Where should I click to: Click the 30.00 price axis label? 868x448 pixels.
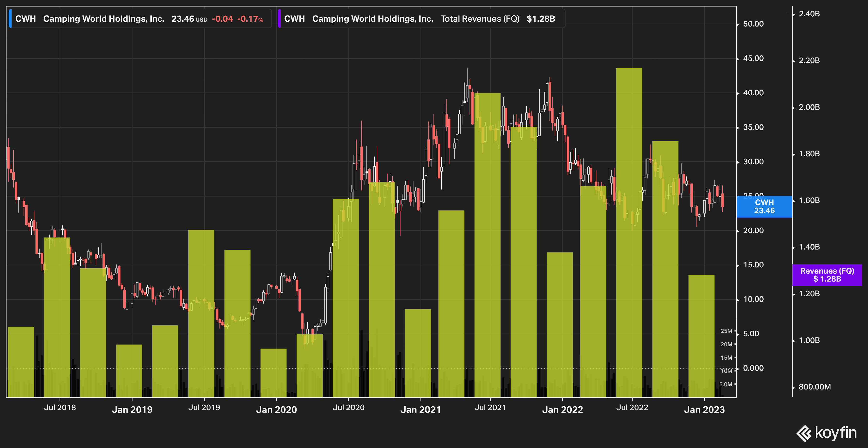coord(753,162)
